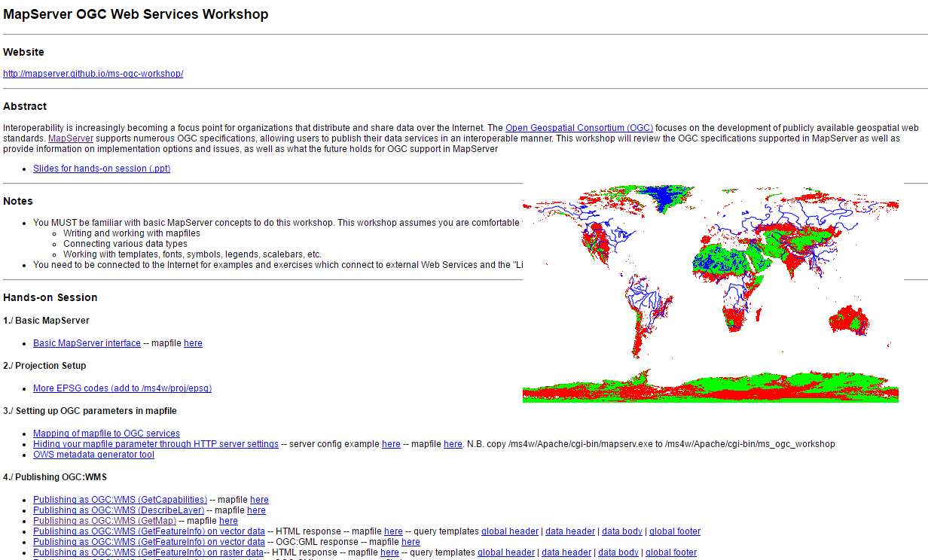The height and width of the screenshot is (560, 928).
Task: Open More EPSG codes link
Action: (122, 388)
